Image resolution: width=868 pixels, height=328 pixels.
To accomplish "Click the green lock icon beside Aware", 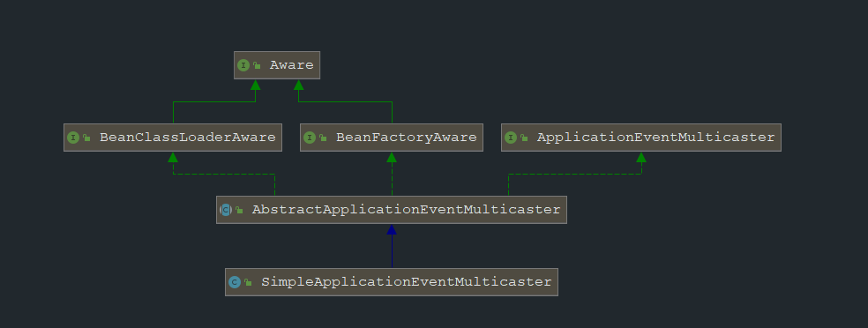I will 257,65.
